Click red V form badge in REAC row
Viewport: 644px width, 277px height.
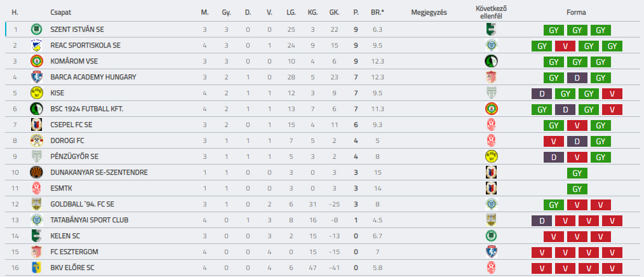[565, 46]
